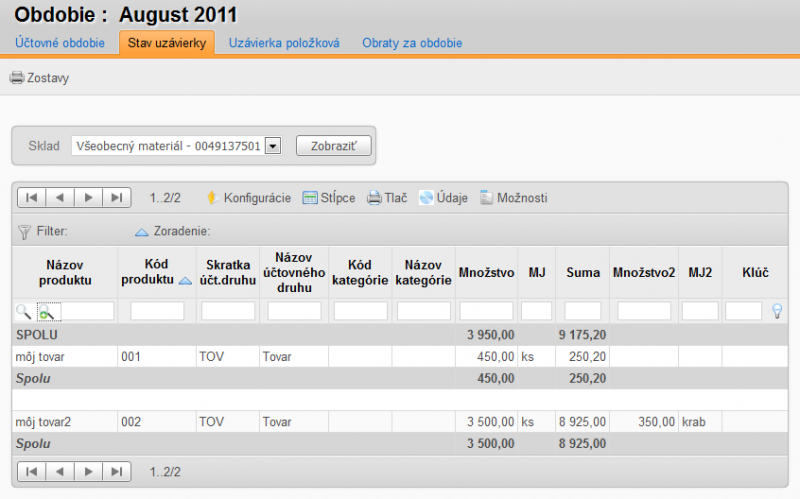
Task: Click Názov produktu column header
Action: (x=65, y=272)
